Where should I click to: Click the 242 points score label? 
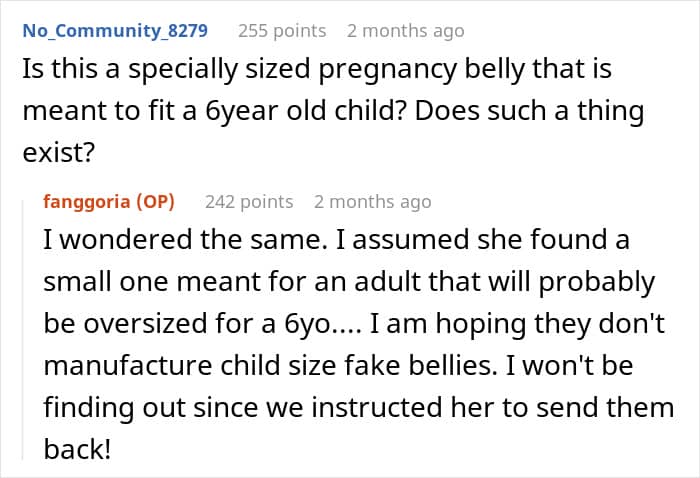point(249,202)
